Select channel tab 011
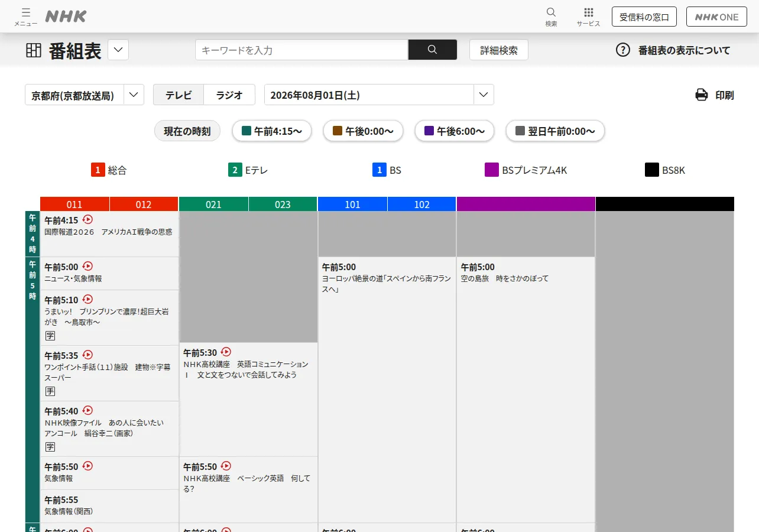 tap(74, 205)
